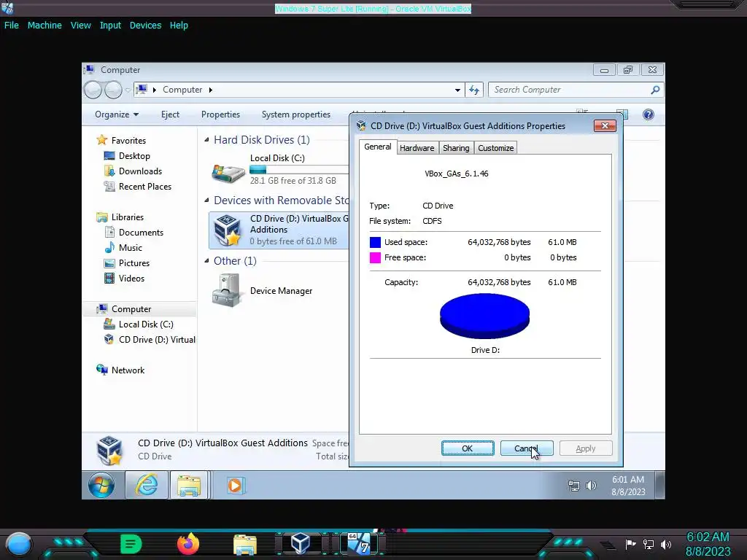
Task: Click the Windows 7 Start orb
Action: pos(101,485)
